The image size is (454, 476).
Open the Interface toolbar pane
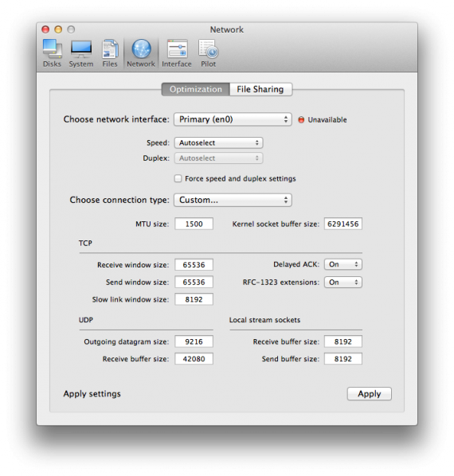(x=177, y=53)
